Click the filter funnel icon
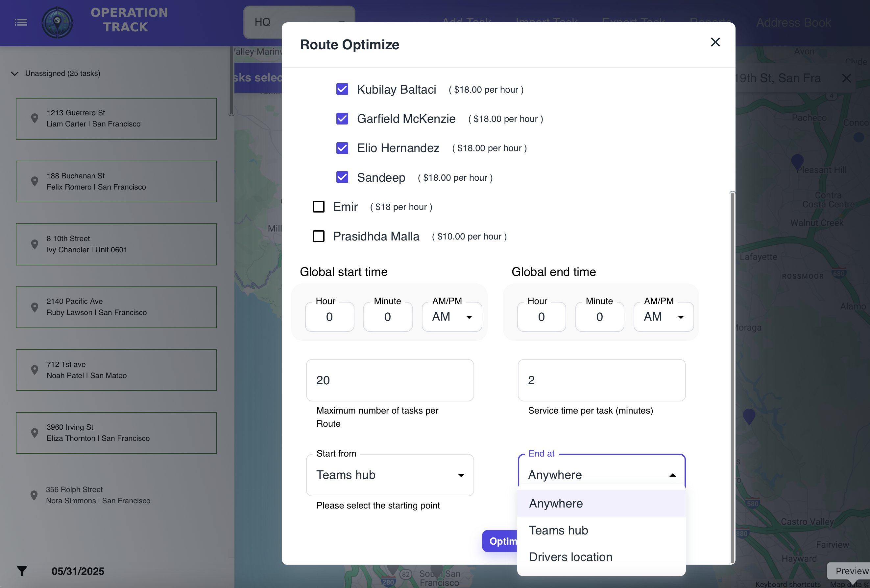This screenshot has width=870, height=588. pyautogui.click(x=22, y=571)
